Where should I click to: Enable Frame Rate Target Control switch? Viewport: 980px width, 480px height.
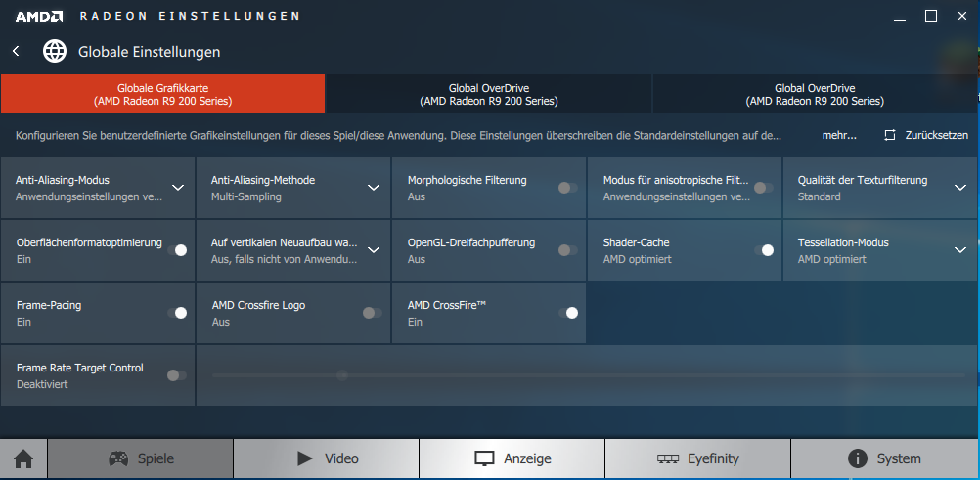coord(177,375)
